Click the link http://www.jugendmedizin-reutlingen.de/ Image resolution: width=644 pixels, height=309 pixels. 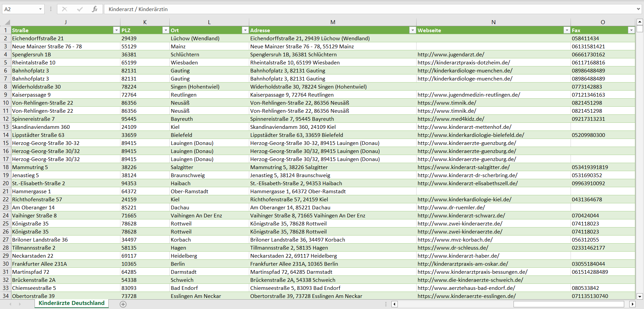(x=469, y=95)
